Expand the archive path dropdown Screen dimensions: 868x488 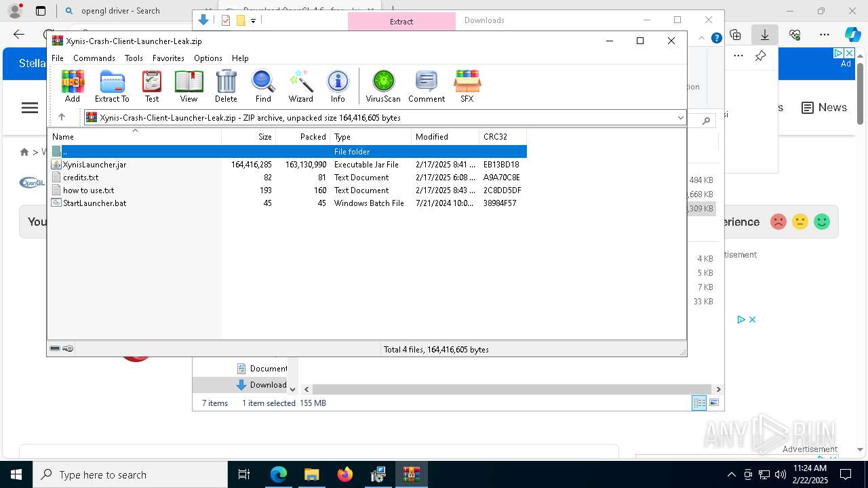click(x=680, y=118)
